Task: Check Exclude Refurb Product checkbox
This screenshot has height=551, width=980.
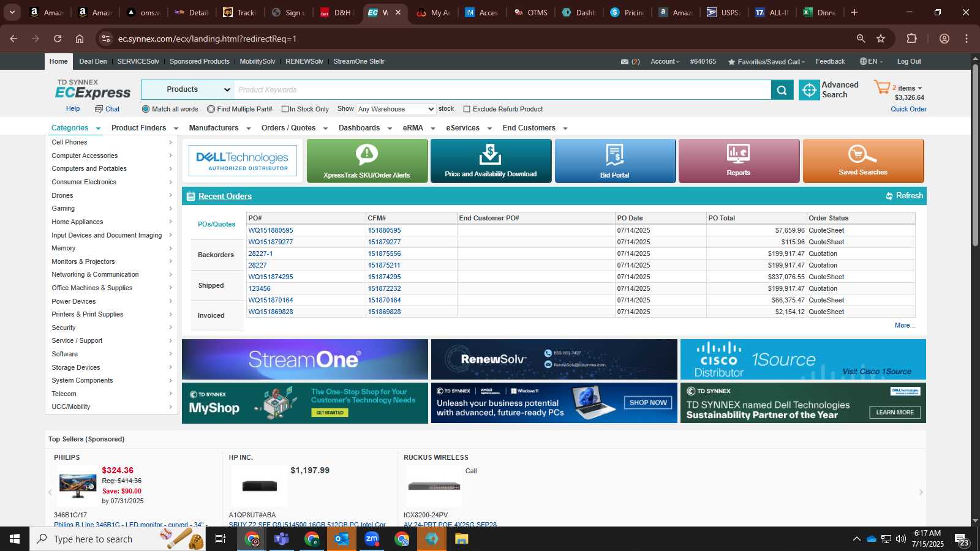Action: 467,109
